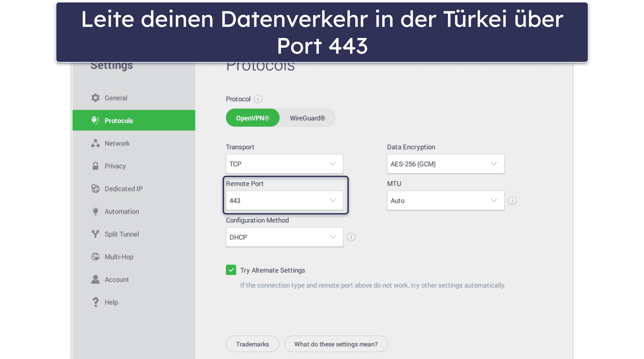Screen dimensions: 644x359
Task: Switch protocol to WireGuard
Action: point(307,118)
